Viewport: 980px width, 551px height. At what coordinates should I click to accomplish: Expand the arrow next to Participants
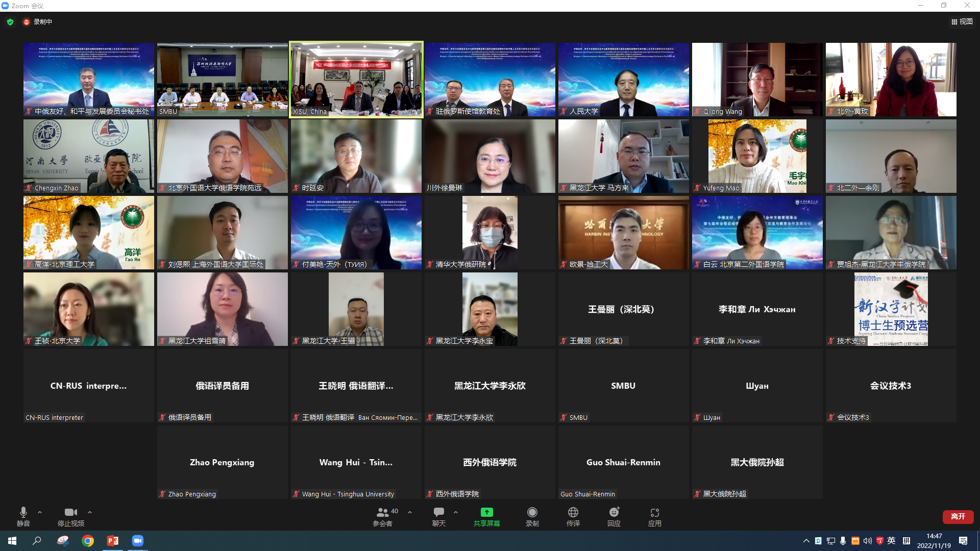410,512
